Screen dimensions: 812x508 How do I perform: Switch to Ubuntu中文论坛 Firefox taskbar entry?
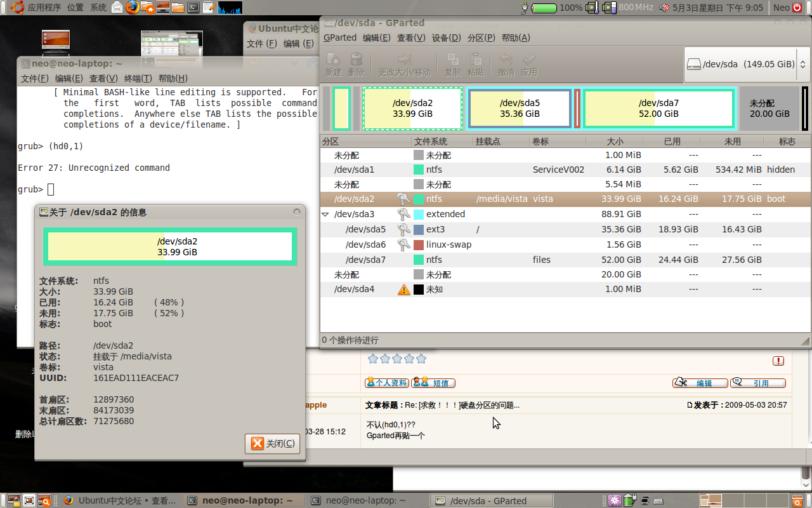[x=120, y=500]
